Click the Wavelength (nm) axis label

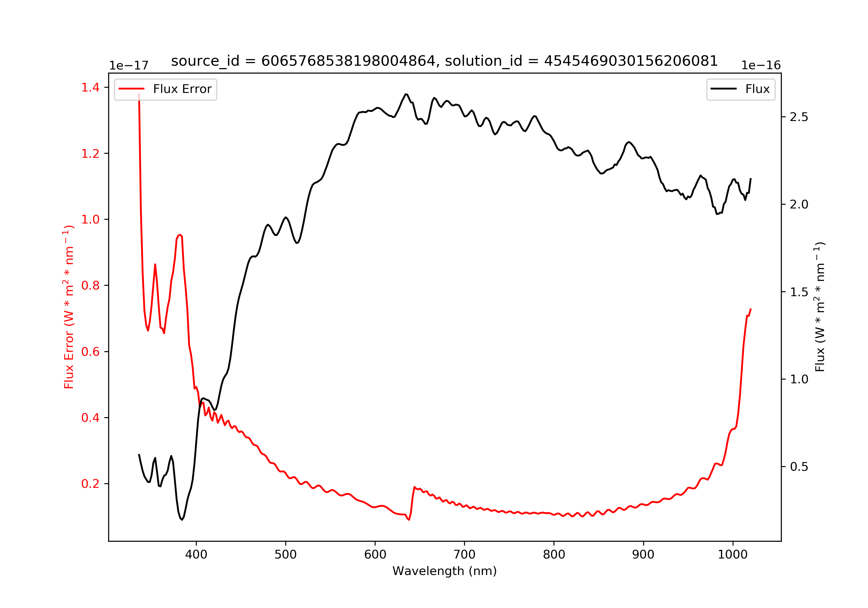pos(445,571)
